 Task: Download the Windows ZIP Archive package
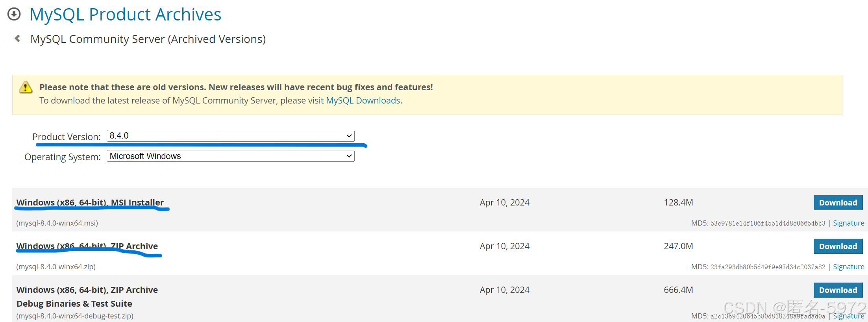pyautogui.click(x=838, y=246)
